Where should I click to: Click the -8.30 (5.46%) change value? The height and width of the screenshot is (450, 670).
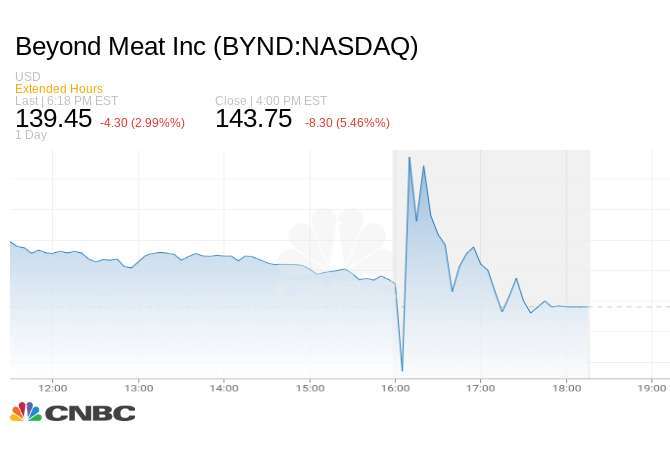(x=347, y=123)
